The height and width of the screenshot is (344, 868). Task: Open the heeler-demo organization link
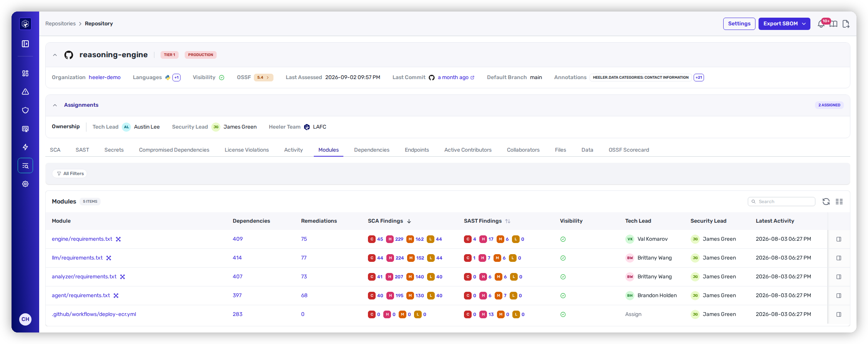[104, 78]
